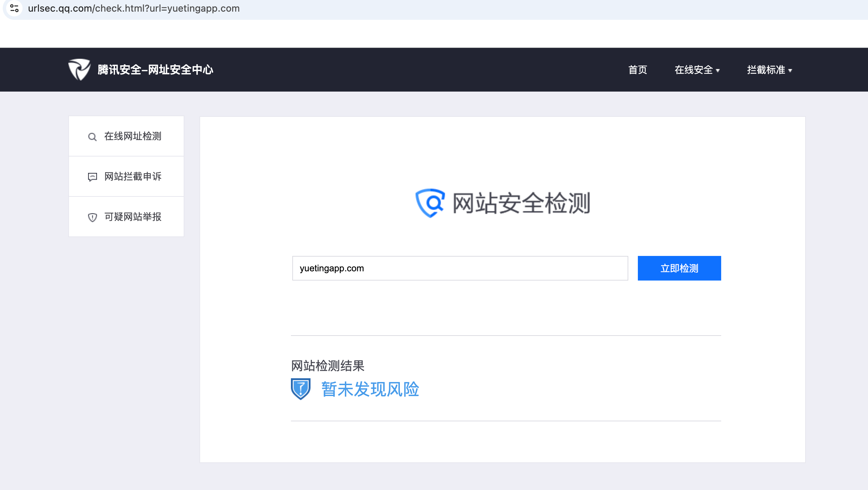Click the magnifier icon beside 在线网址检测
Image resolution: width=868 pixels, height=490 pixels.
92,137
